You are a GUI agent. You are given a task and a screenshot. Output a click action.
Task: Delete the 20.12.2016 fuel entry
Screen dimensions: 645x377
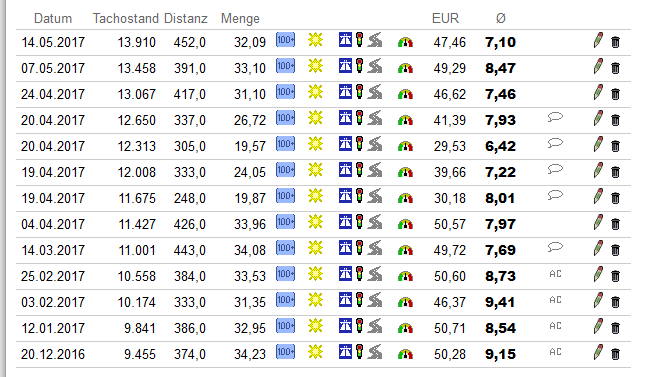615,354
